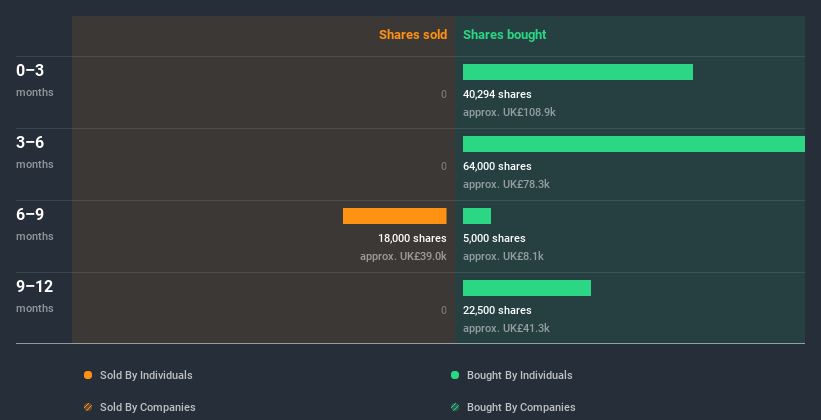Click the Bought By Companies legend label
The height and width of the screenshot is (420, 821).
click(x=521, y=407)
